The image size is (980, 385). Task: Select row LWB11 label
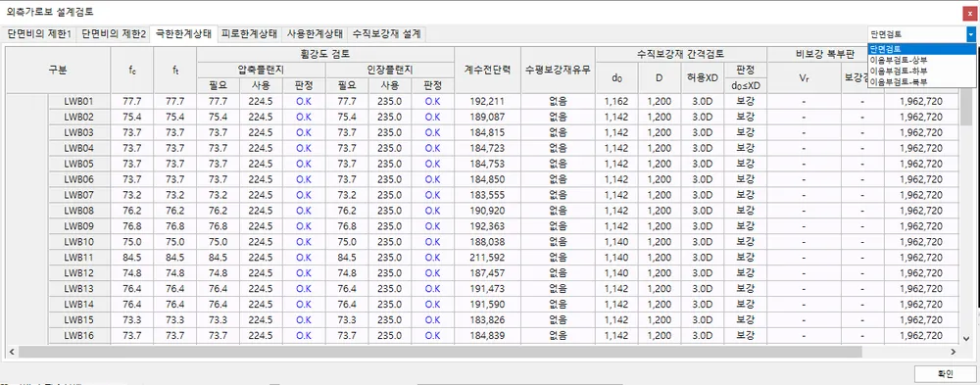[78, 257]
